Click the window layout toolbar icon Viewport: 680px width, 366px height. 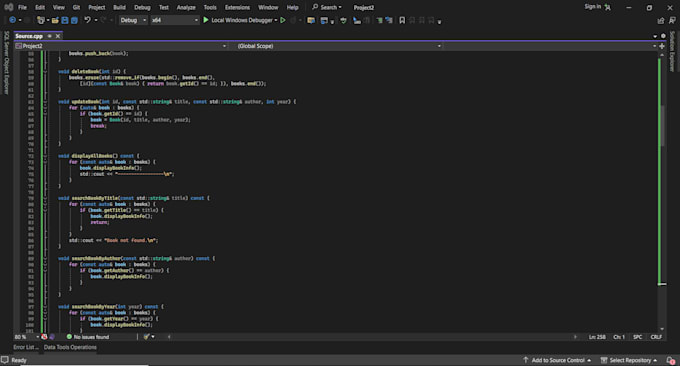tap(324, 20)
